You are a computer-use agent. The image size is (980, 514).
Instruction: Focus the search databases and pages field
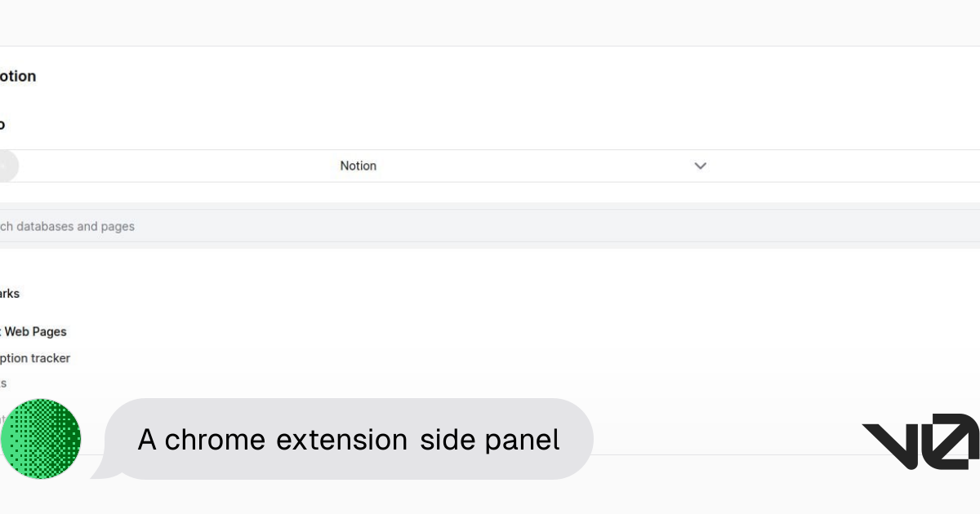pyautogui.click(x=490, y=226)
